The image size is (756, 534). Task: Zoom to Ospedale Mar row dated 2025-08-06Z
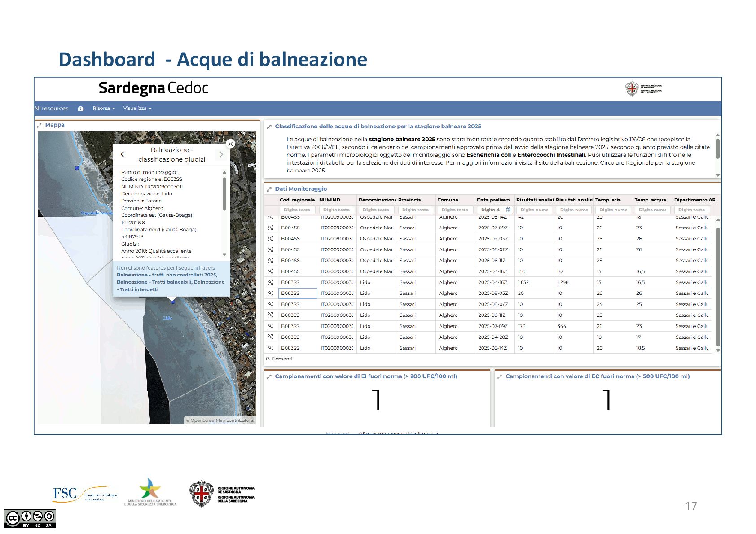point(270,249)
